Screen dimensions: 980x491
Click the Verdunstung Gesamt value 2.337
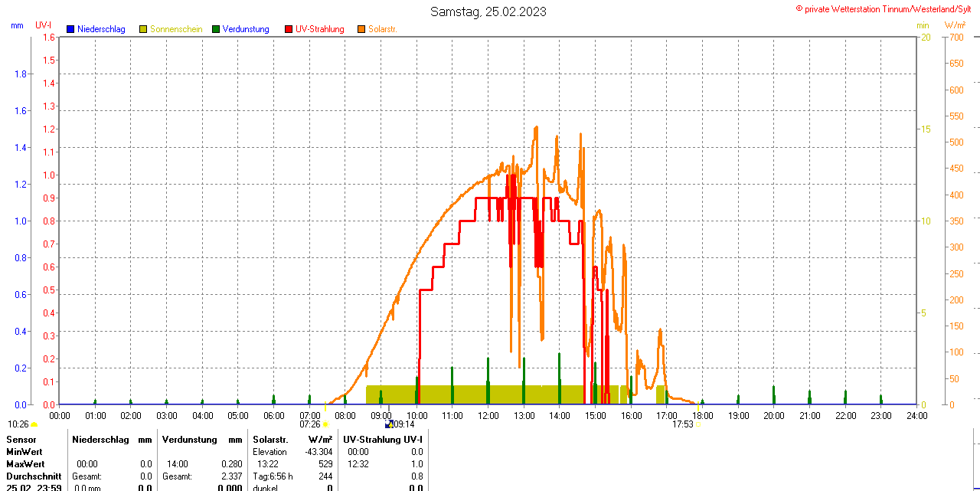[x=230, y=476]
